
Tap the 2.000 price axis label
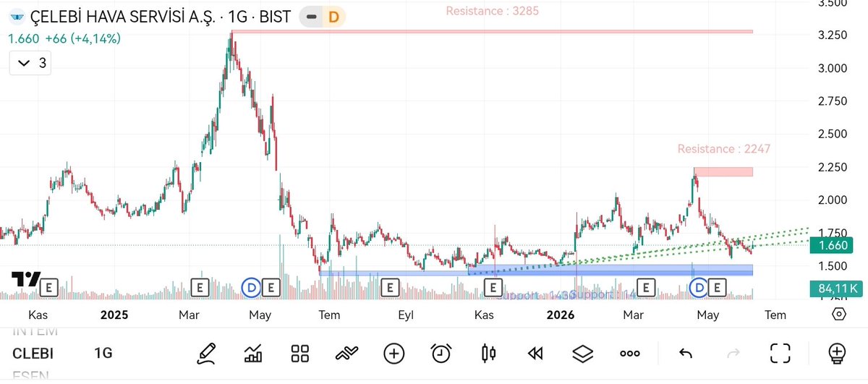[833, 200]
